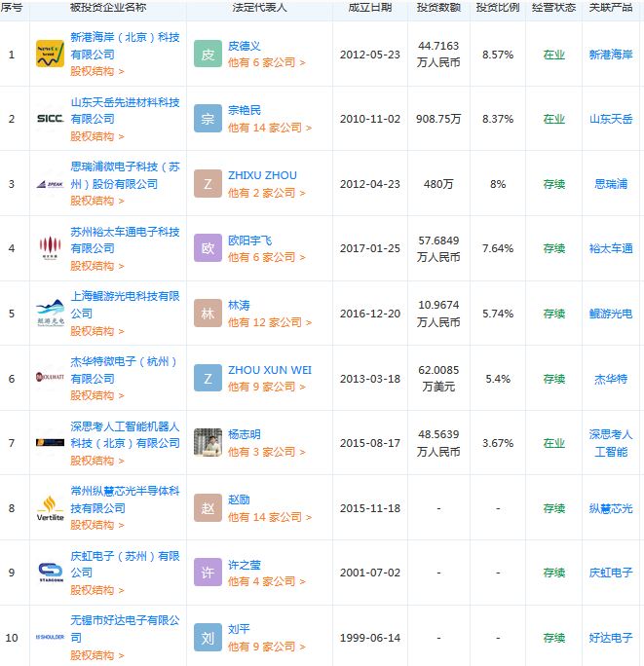View 欧阳宇飞's 6 other companies

tap(267, 257)
